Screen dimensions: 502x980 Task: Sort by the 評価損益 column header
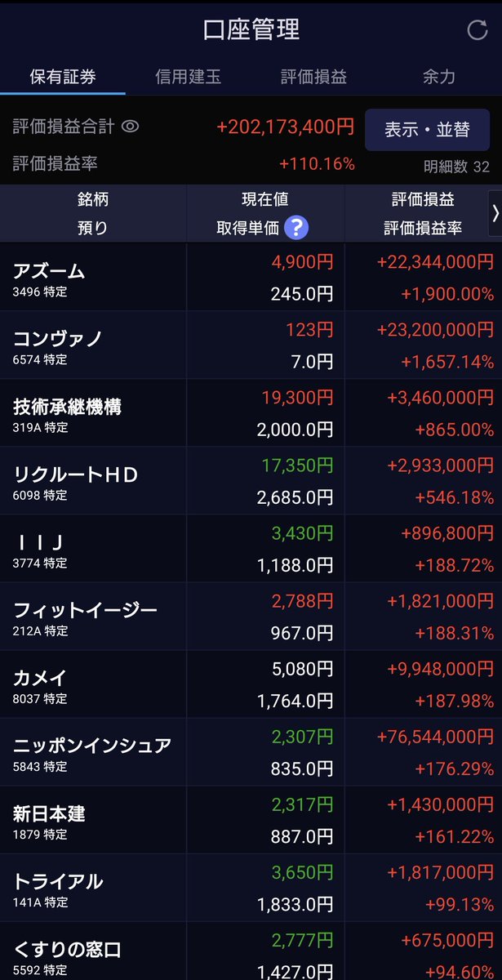(x=423, y=199)
